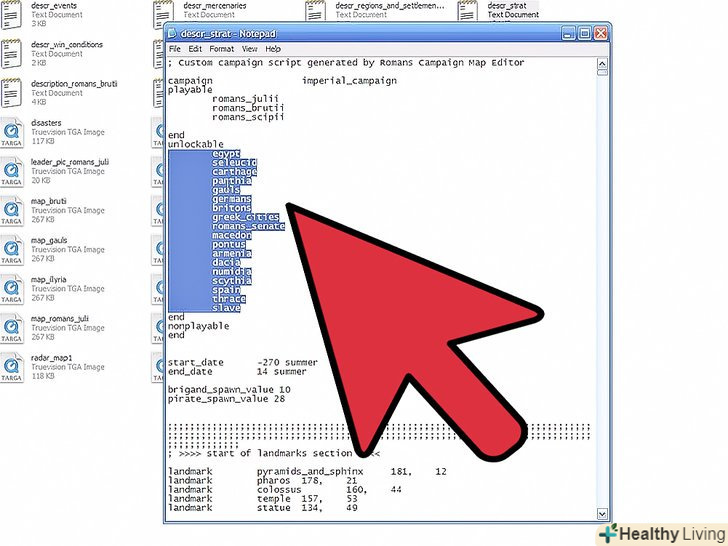The width and height of the screenshot is (728, 546).
Task: Click the highlighted seleucid line
Action: click(x=234, y=162)
